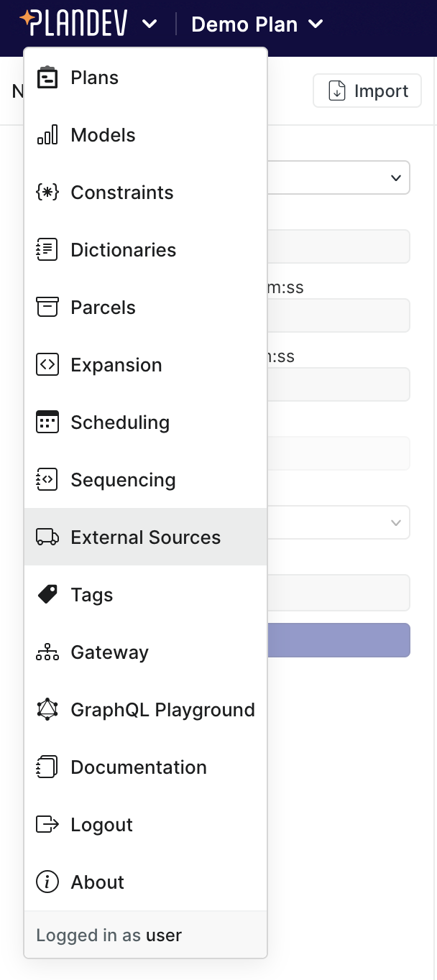437x980 pixels.
Task: Select the Gateway network icon
Action: tap(47, 652)
